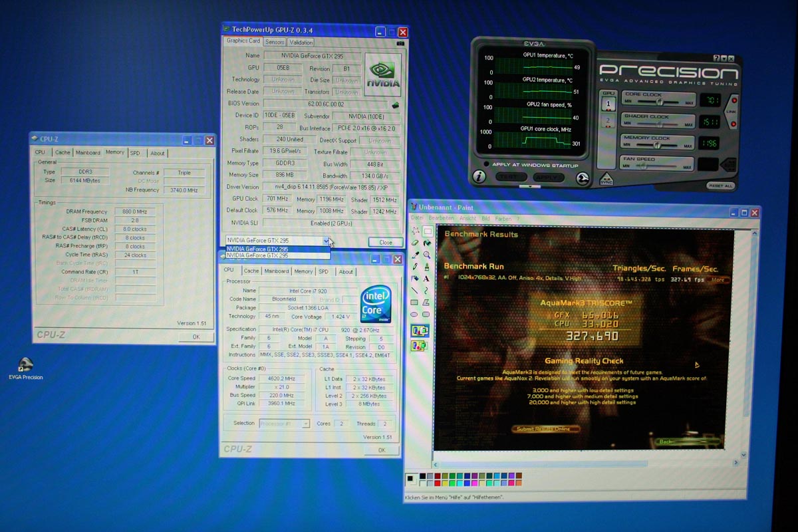Select the Pick Color eyedropper tool
The width and height of the screenshot is (798, 532).
415,255
